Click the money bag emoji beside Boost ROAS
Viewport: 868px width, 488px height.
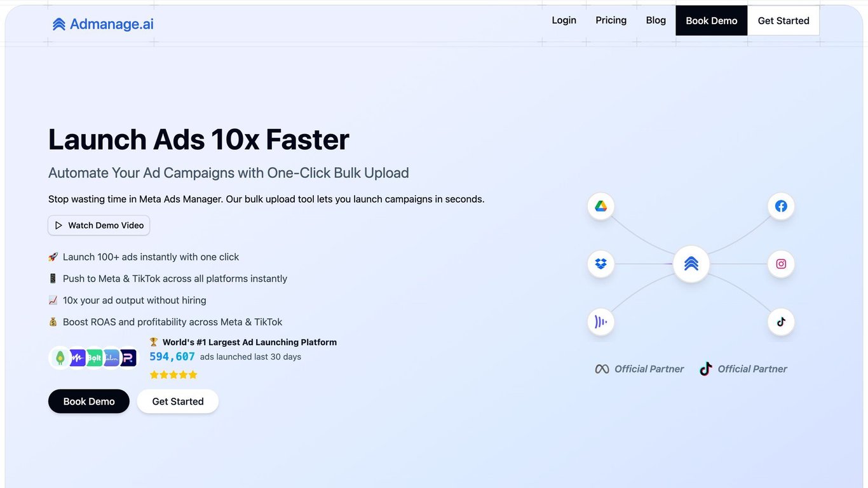click(x=53, y=322)
